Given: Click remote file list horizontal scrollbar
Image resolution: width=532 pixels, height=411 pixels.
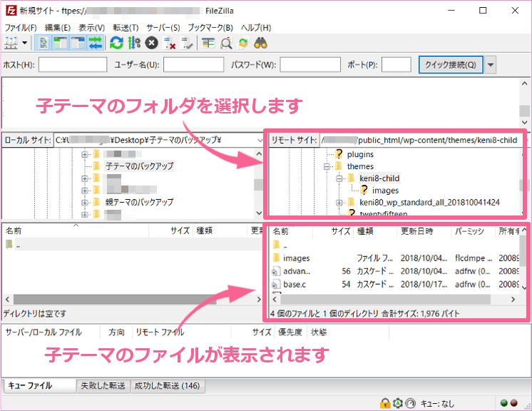Looking at the screenshot, I should pos(385,300).
